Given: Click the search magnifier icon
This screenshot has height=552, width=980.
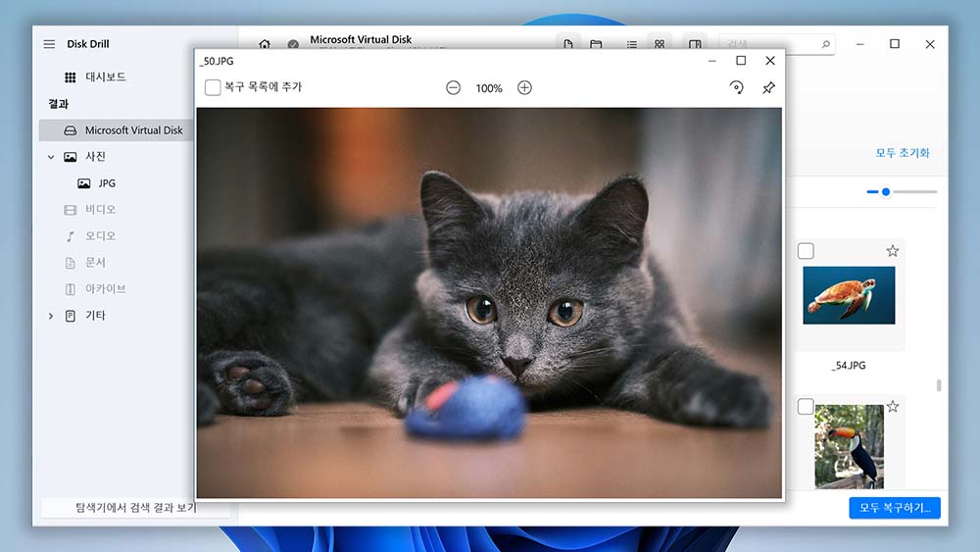Looking at the screenshot, I should click(x=825, y=44).
